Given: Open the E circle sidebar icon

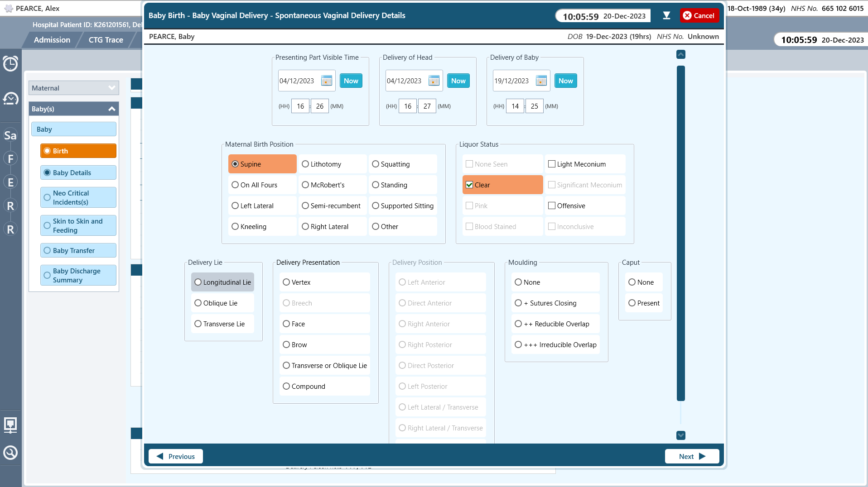Looking at the screenshot, I should click(x=10, y=182).
